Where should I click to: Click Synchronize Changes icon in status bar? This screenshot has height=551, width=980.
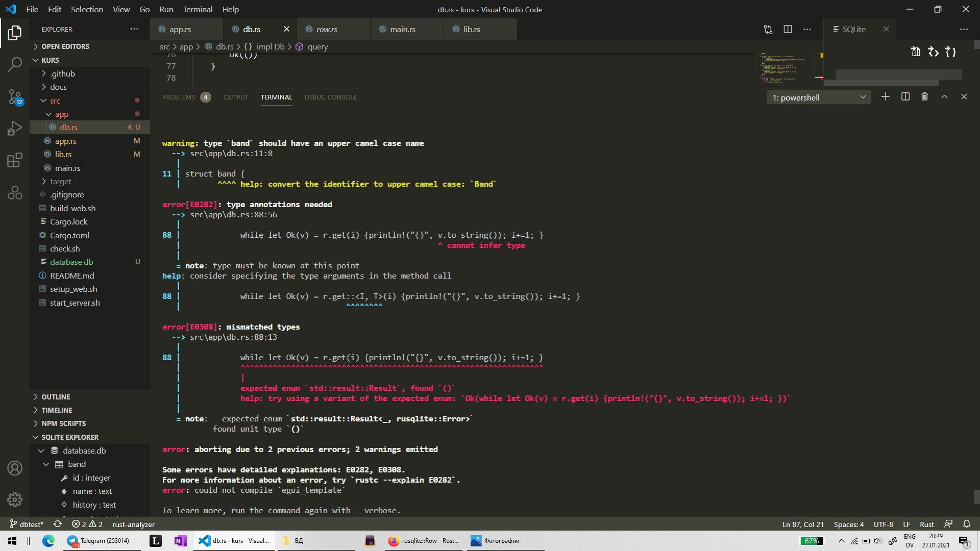[58, 524]
